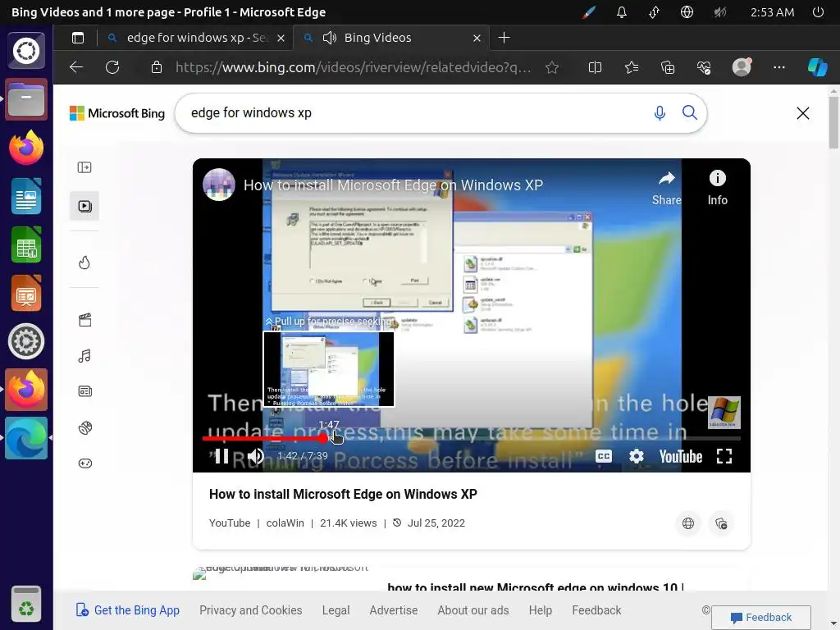The width and height of the screenshot is (840, 630).
Task: Open trending videos flame icon
Action: click(84, 262)
